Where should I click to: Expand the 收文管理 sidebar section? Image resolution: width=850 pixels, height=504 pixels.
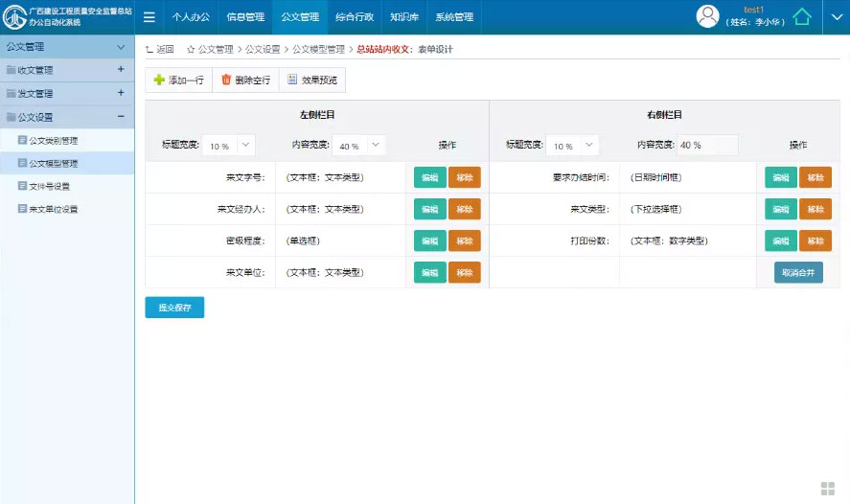click(x=121, y=69)
